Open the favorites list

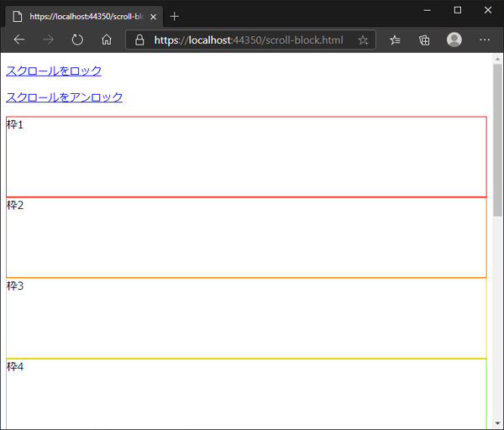(395, 40)
